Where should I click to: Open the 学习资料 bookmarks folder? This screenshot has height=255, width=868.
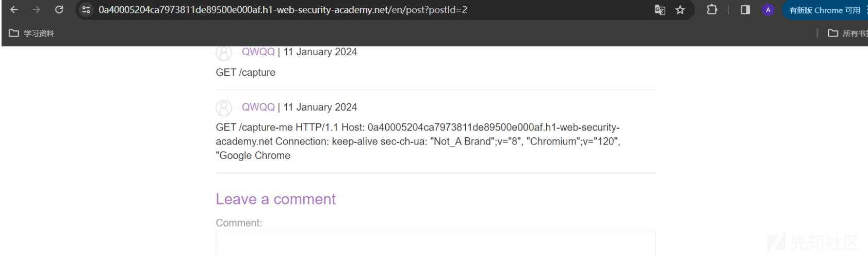pyautogui.click(x=32, y=33)
